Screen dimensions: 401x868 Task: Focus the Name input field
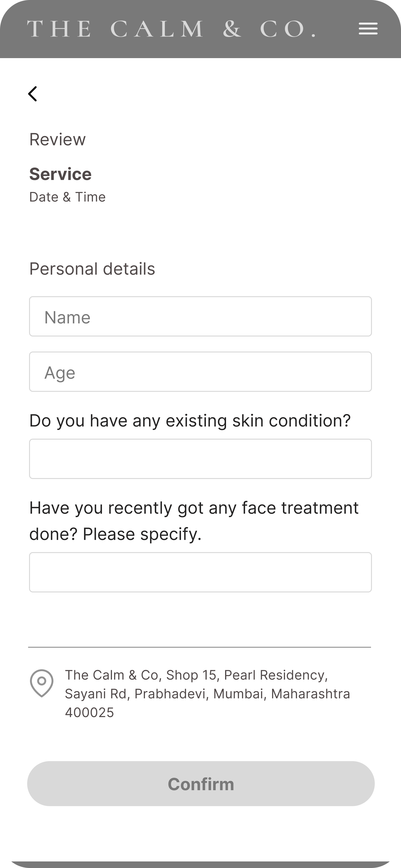click(200, 316)
